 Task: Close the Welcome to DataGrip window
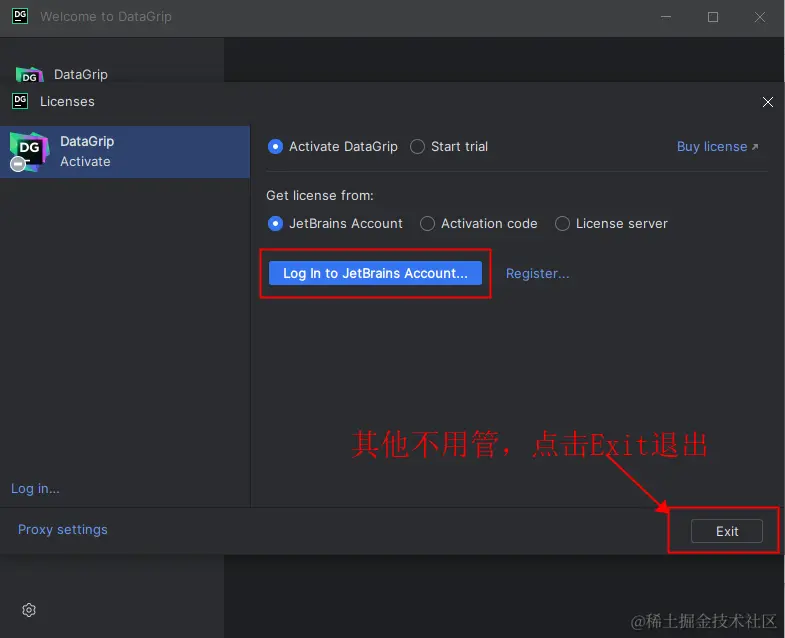pos(759,17)
